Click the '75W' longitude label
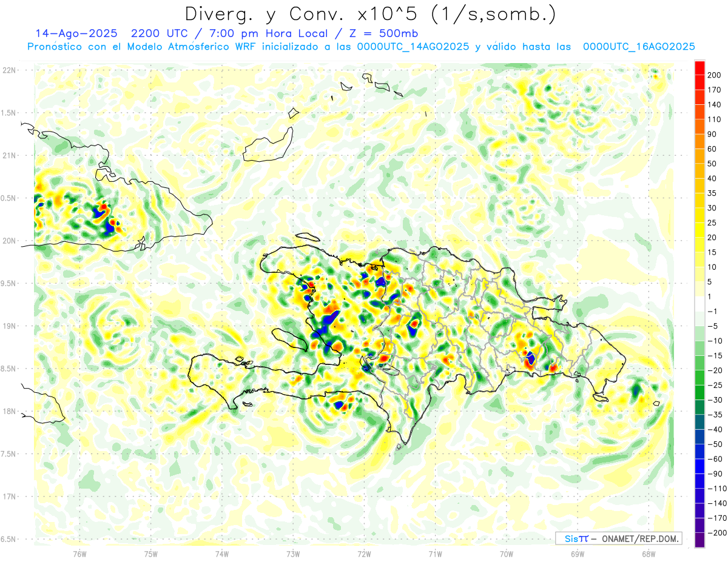Viewport: 728px width, 562px height. click(x=150, y=553)
